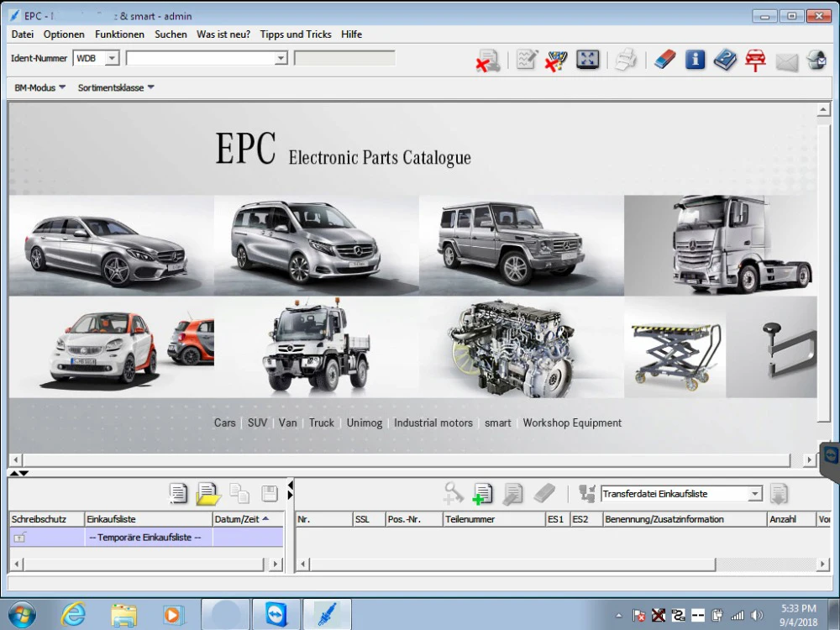Click the write-protection lock icon in list row
Viewport: 840px width, 630px height.
click(x=20, y=537)
